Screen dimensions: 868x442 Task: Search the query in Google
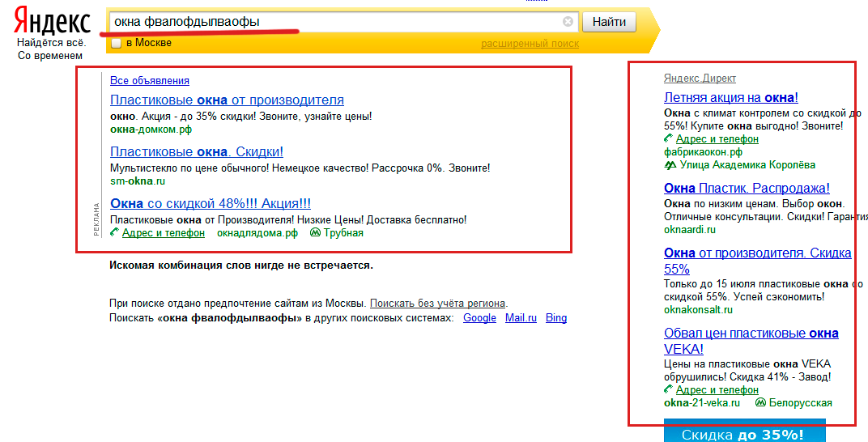479,318
